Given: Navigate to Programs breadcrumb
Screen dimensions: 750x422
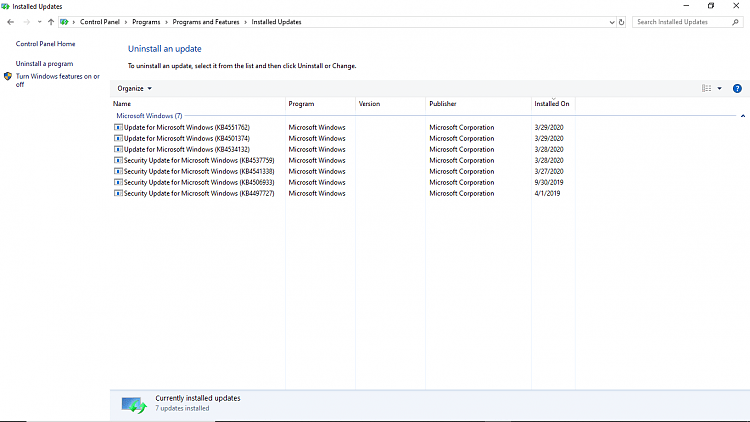Looking at the screenshot, I should [x=146, y=22].
